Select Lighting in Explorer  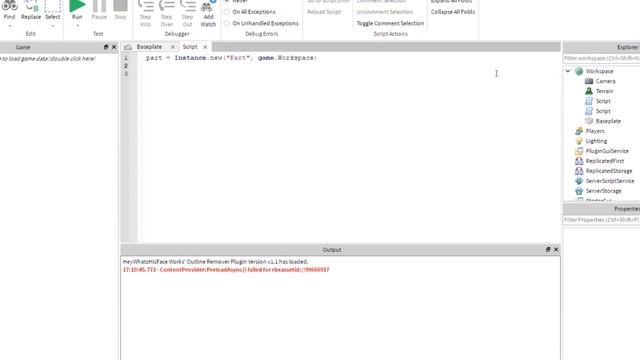(x=596, y=141)
